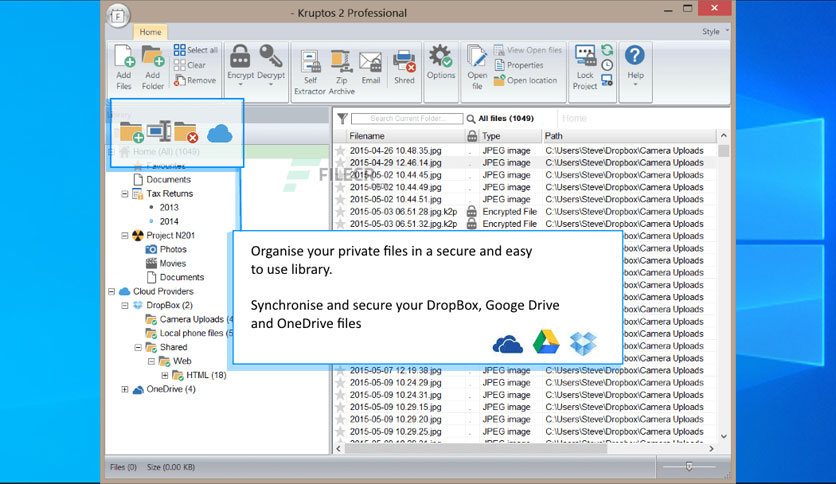
Task: Expand the OneDrive (4) node
Action: pyautogui.click(x=125, y=389)
